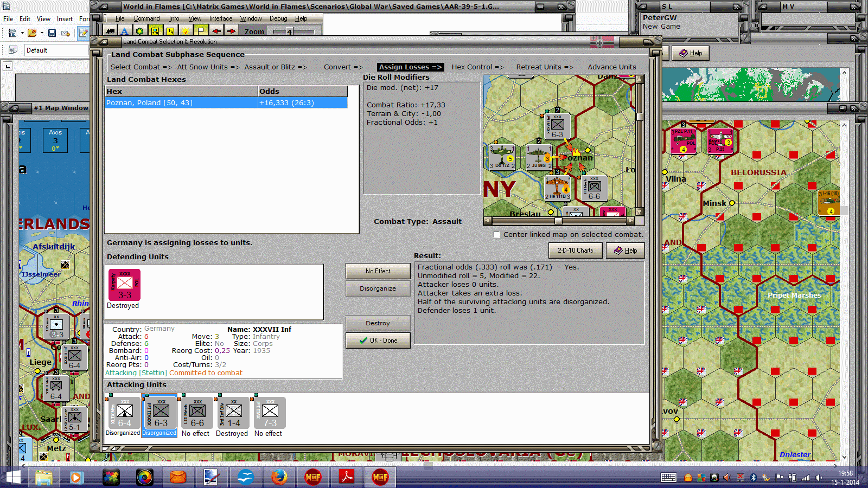Open the Debug menu

(x=278, y=18)
